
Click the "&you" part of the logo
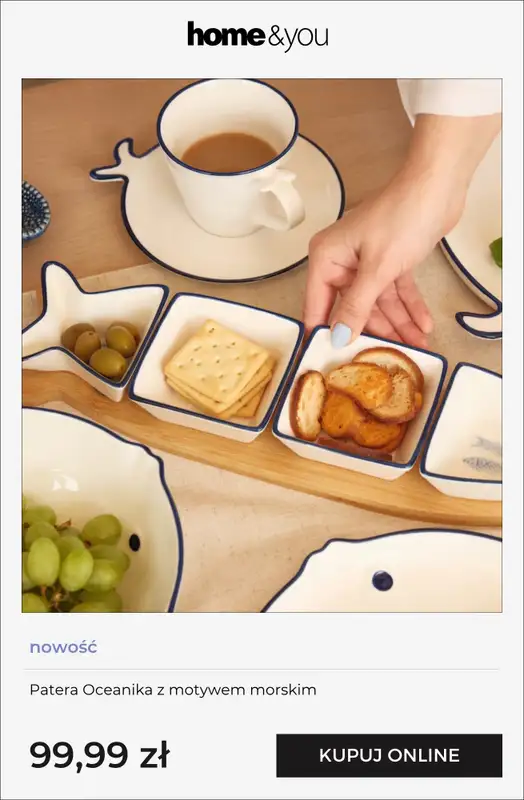298,38
